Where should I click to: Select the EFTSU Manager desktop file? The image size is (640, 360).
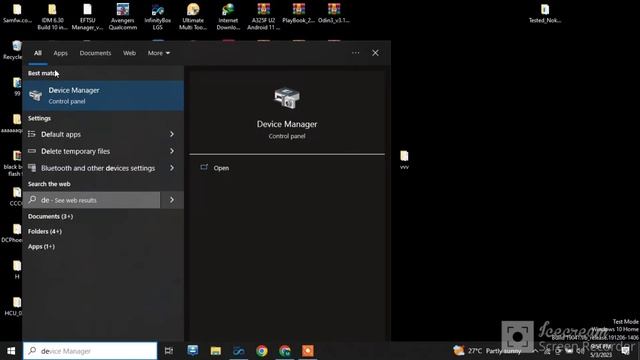(87, 17)
